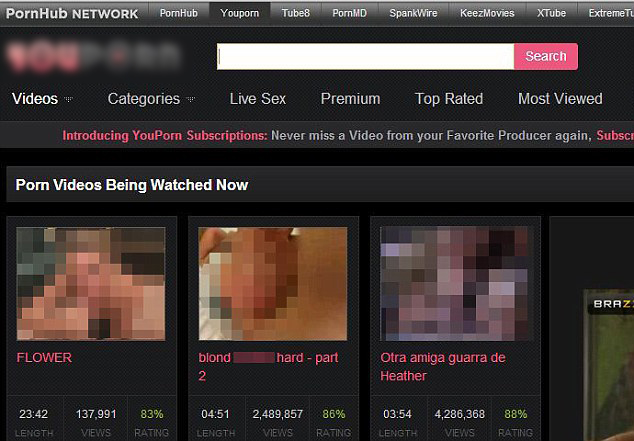Click the 'Otra amiga guarra de Heather' link
634x441 pixels.
[443, 367]
